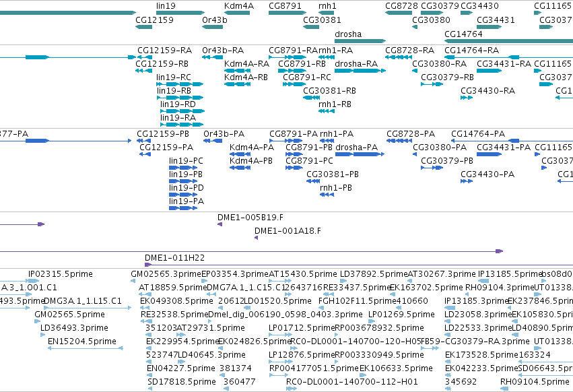
Task: Select the CG30379-PB protein label
Action: [x=447, y=160]
